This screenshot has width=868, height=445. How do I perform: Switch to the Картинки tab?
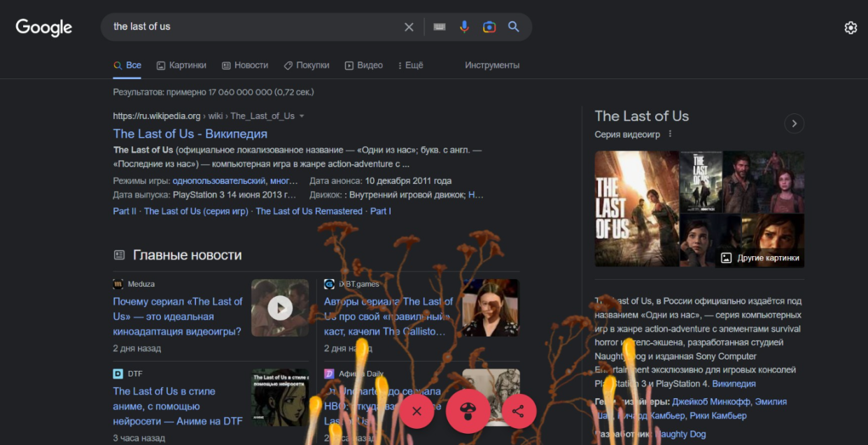(x=181, y=65)
